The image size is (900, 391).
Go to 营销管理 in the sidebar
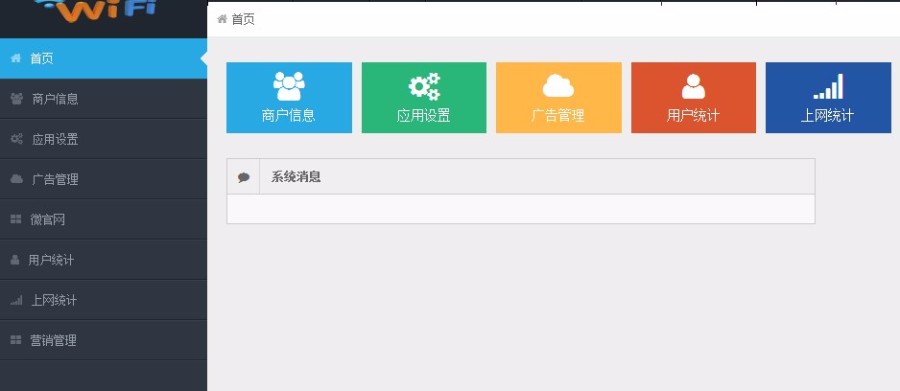tap(103, 340)
